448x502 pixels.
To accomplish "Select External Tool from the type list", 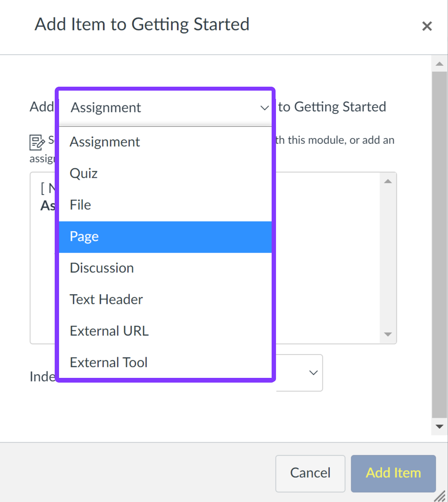I will click(x=109, y=362).
